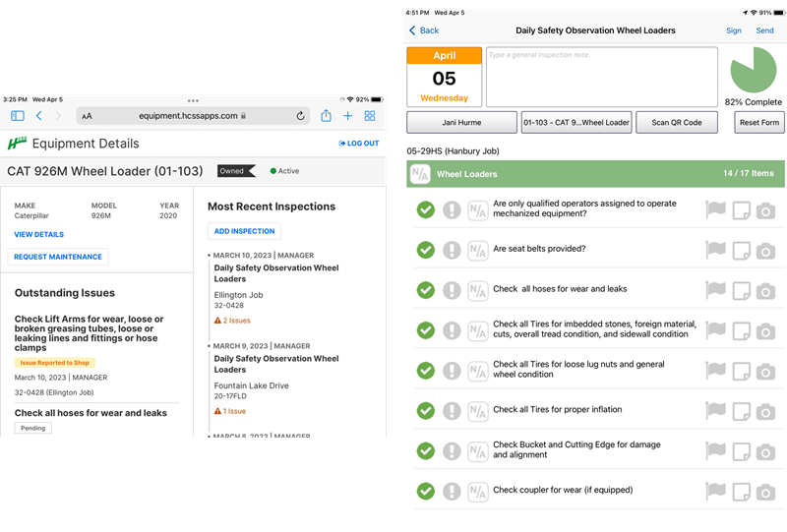Viewport: 787px width, 532px height.
Task: Mark Bucket and Cutting Edge as passed
Action: [x=426, y=450]
